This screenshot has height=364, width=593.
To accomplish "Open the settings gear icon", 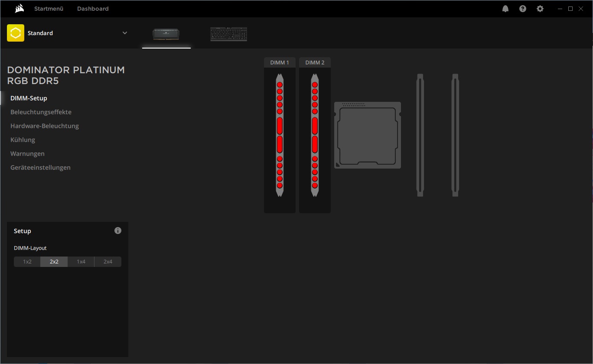I will 540,9.
